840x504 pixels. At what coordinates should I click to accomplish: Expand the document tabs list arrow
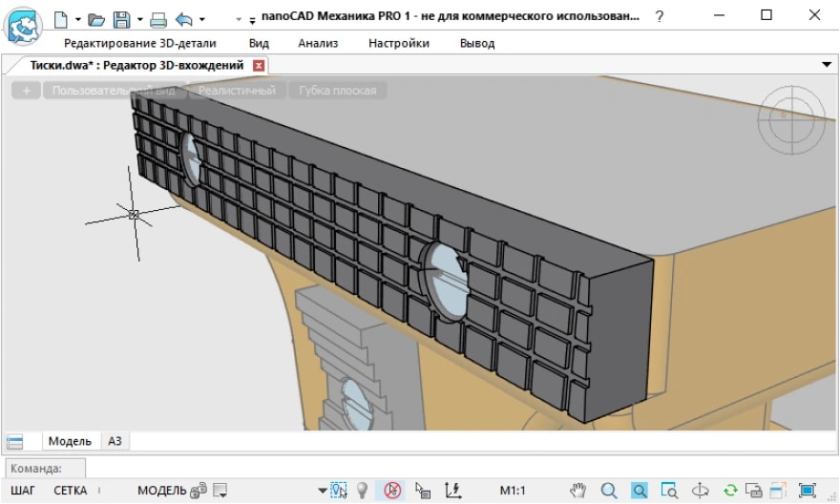point(827,64)
